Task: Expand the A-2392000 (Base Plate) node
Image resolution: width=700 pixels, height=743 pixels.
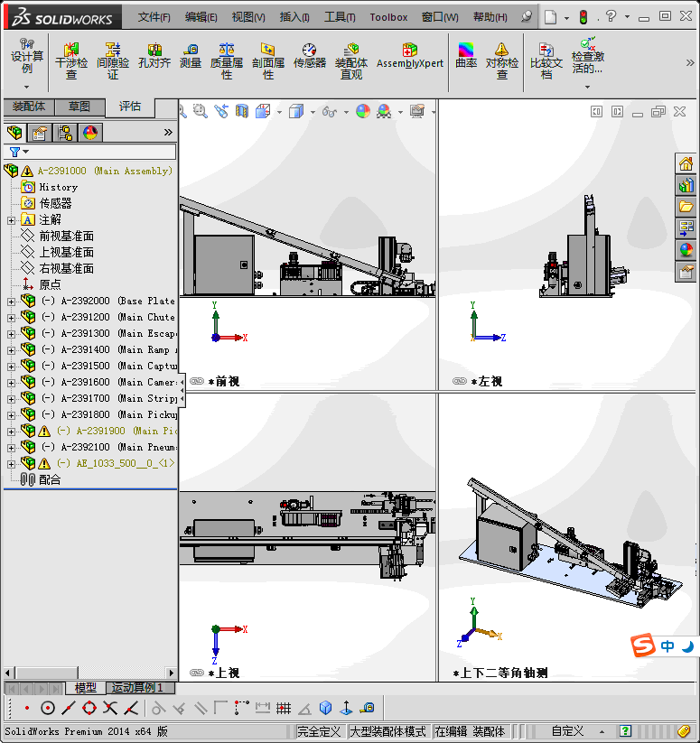Action: point(11,302)
